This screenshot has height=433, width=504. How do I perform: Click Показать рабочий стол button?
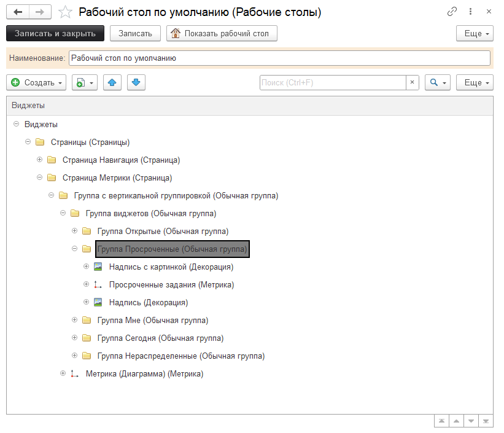(222, 33)
